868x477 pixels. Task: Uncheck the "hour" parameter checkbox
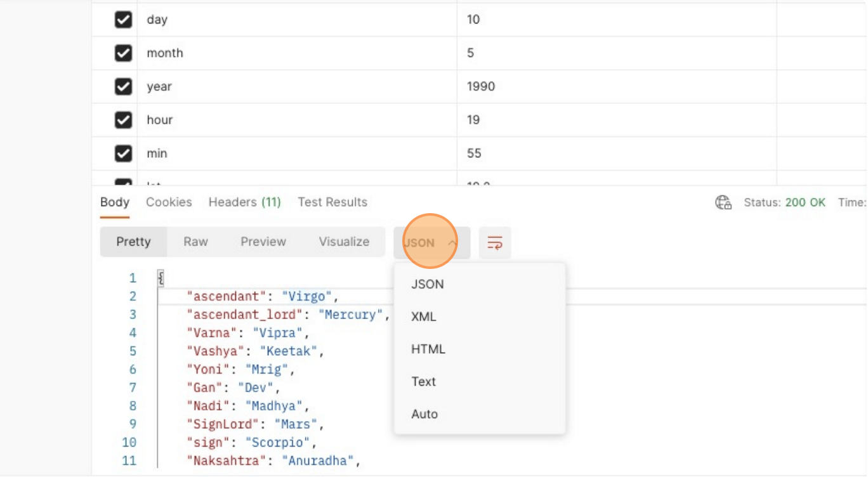click(123, 119)
